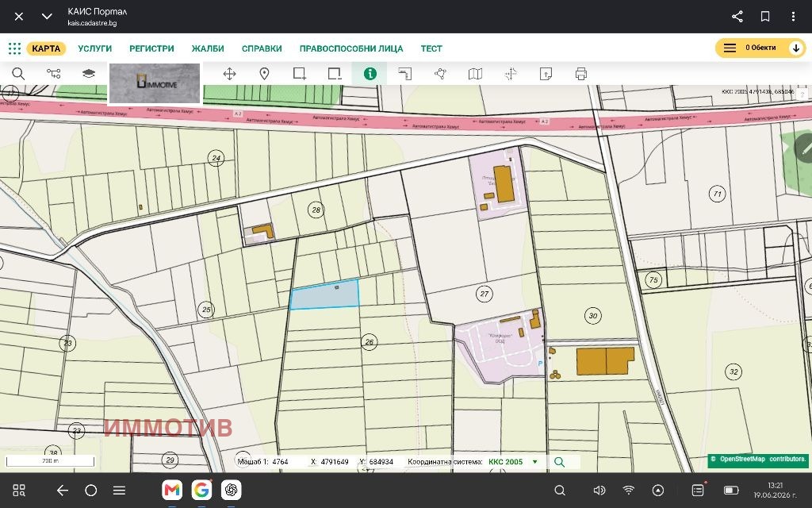Click map district label 27
Image resolution: width=812 pixels, height=508 pixels.
tap(485, 294)
